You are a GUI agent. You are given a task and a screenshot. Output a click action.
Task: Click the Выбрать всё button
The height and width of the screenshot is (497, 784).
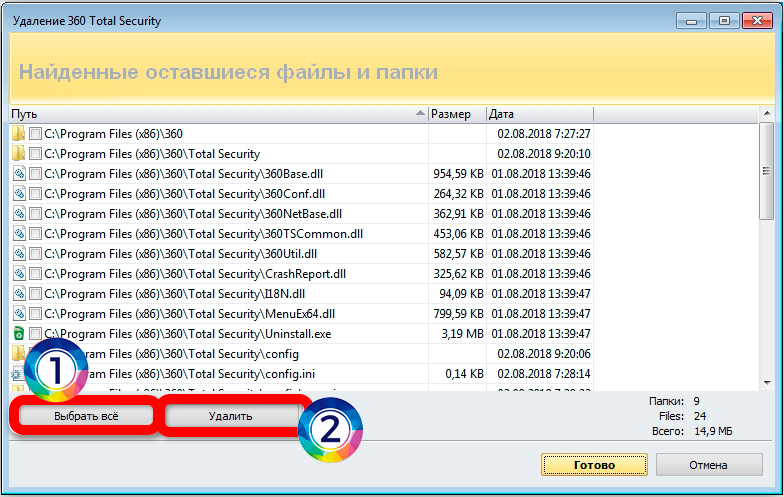[x=86, y=416]
